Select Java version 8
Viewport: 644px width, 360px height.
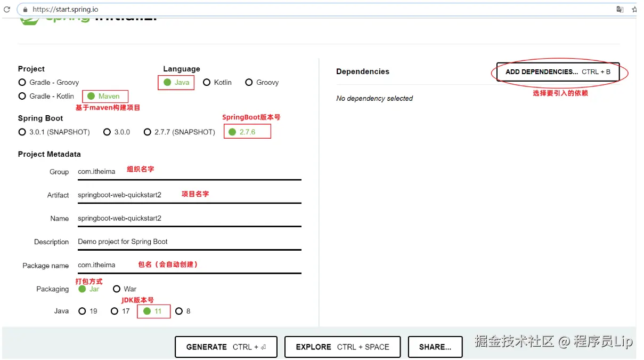(183, 311)
